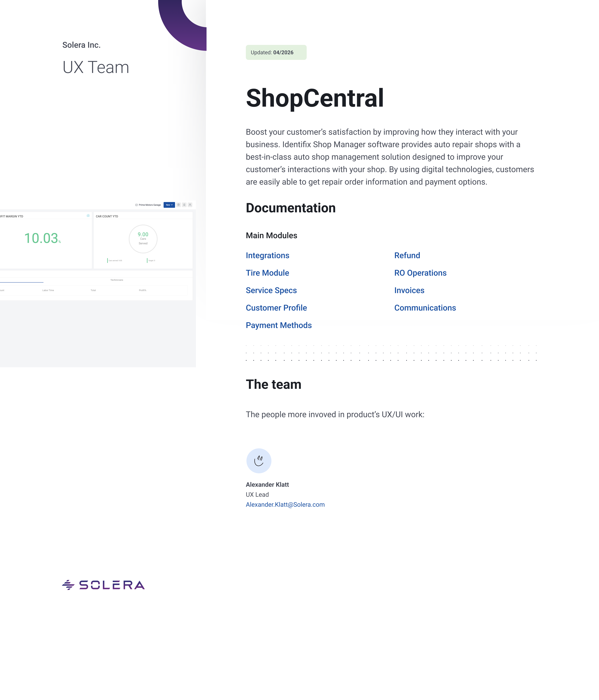The height and width of the screenshot is (700, 599).
Task: Click the Solera logo
Action: (x=103, y=585)
